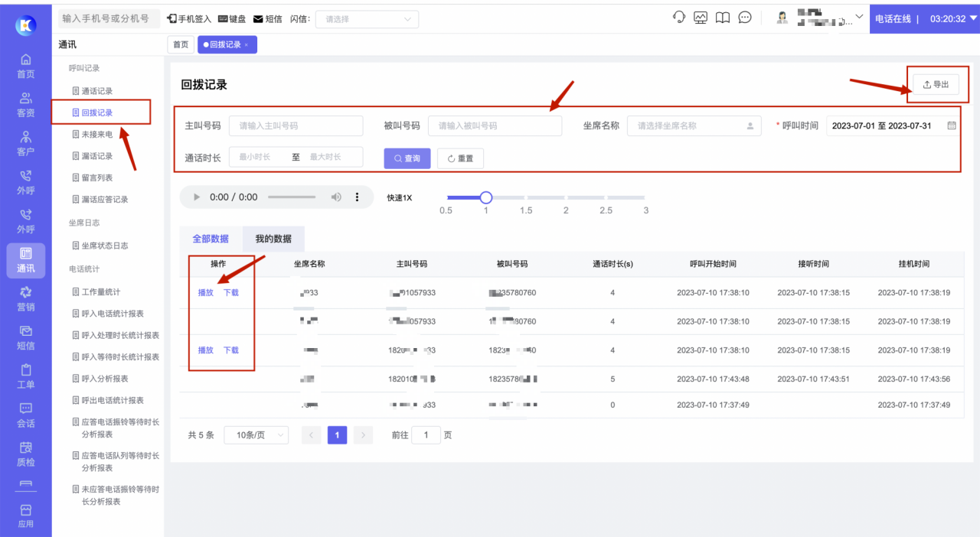Viewport: 980px width, 537px height.
Task: Open 留言列表 in the menu
Action: tap(92, 177)
